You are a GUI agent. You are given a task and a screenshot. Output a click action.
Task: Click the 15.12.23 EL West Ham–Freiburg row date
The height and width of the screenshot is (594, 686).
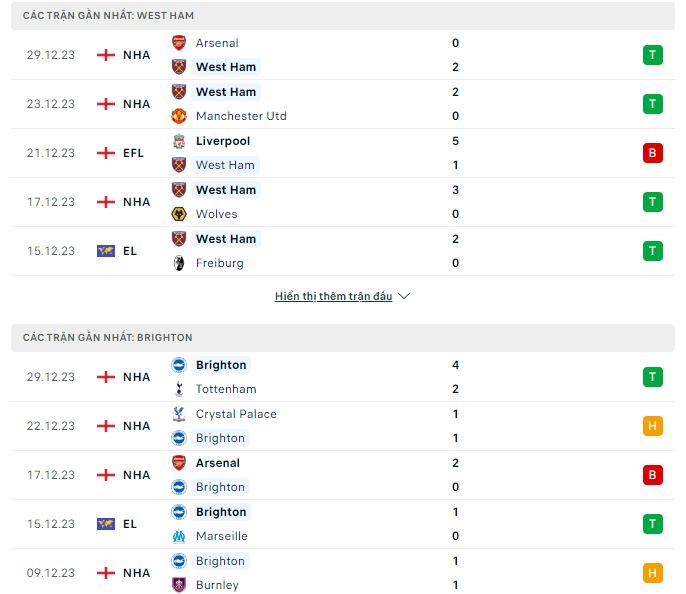point(51,251)
